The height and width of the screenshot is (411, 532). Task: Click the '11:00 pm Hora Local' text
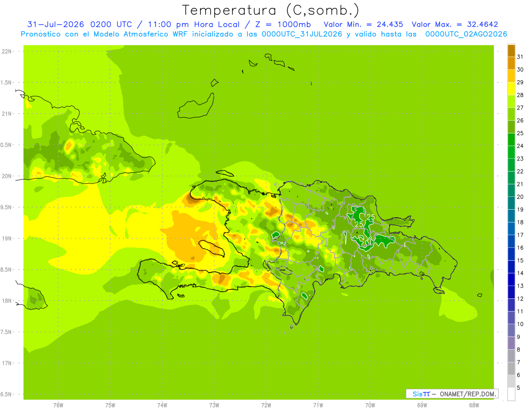pos(192,24)
